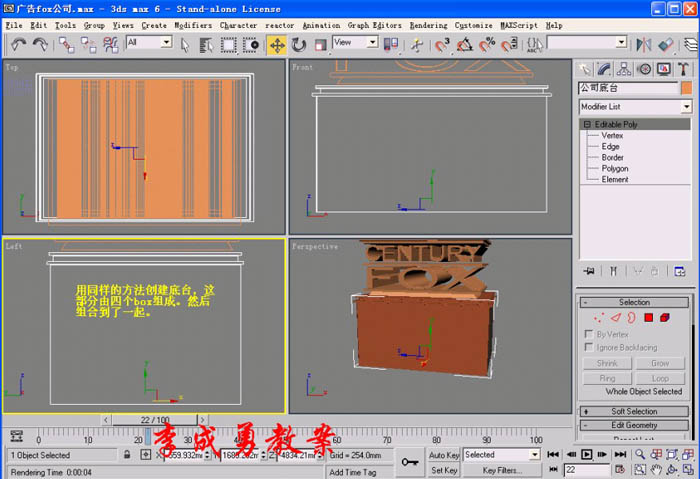
Task: Activate Select and Rotate tool
Action: (299, 45)
